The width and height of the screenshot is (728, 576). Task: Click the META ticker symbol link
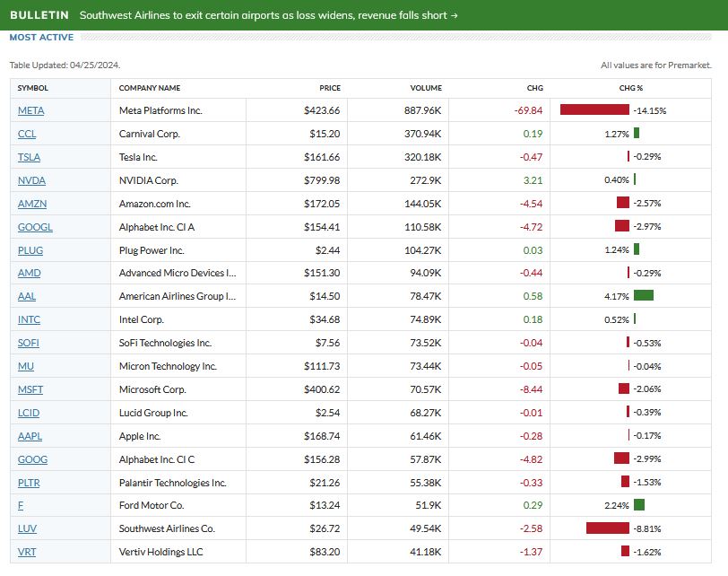pos(30,110)
